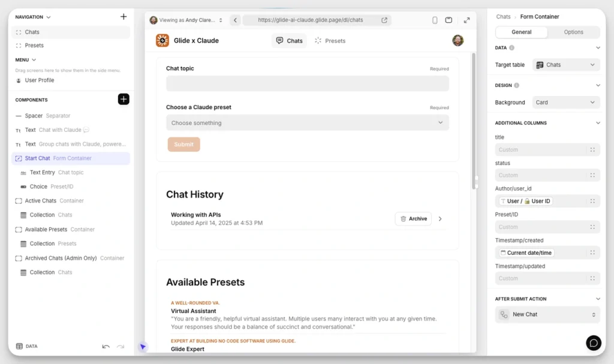
Task: Switch to the Options tab
Action: (x=573, y=32)
